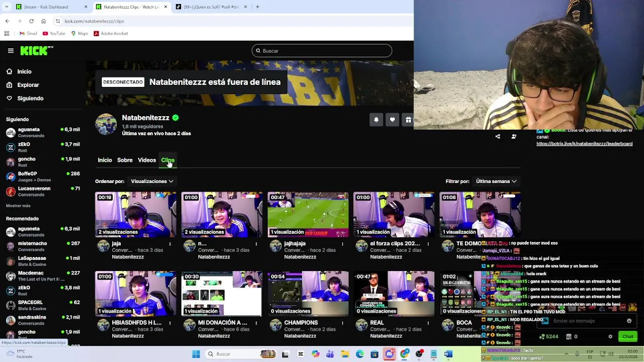Image resolution: width=644 pixels, height=362 pixels.
Task: Switch to the 'Stream - Kick Dashboard' browser tab
Action: pos(50,7)
